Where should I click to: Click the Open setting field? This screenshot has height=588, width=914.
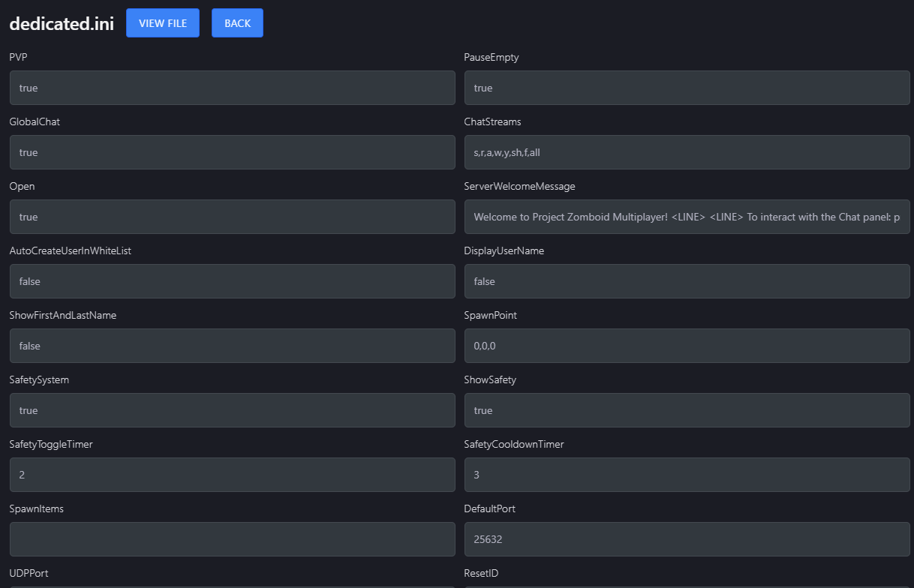231,217
